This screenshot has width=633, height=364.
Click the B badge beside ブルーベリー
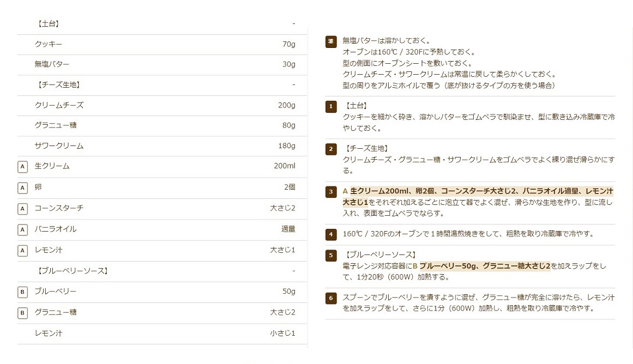coord(22,292)
